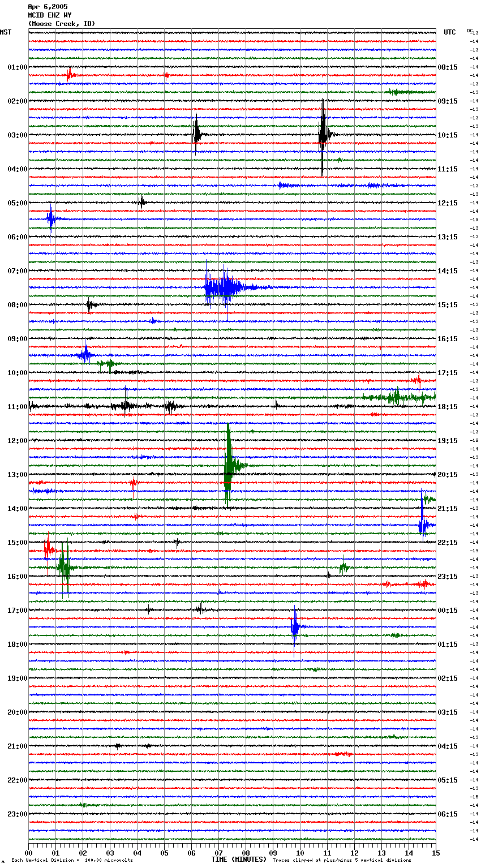The height and width of the screenshot is (868, 481).
Task: Click the "(Moose Creek, ID)" location label
Action: pos(61,24)
